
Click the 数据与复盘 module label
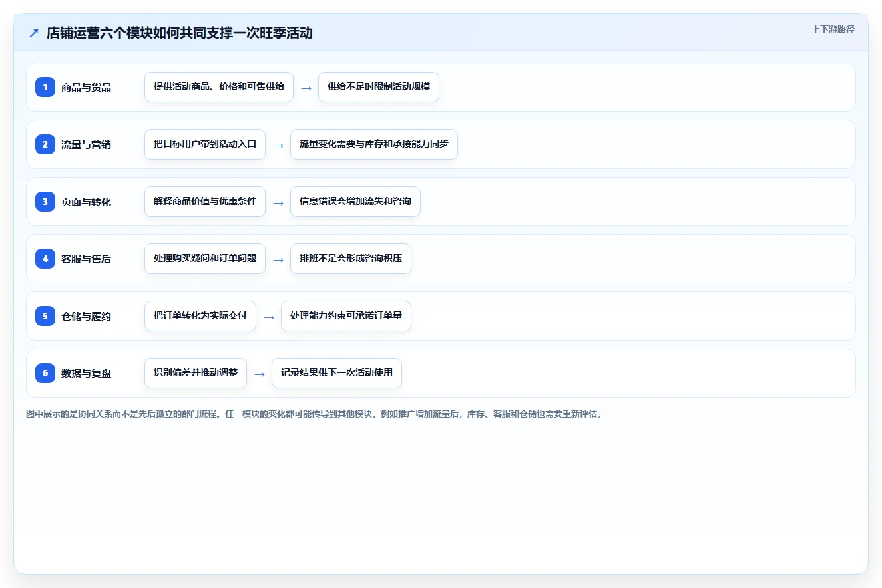tap(86, 373)
